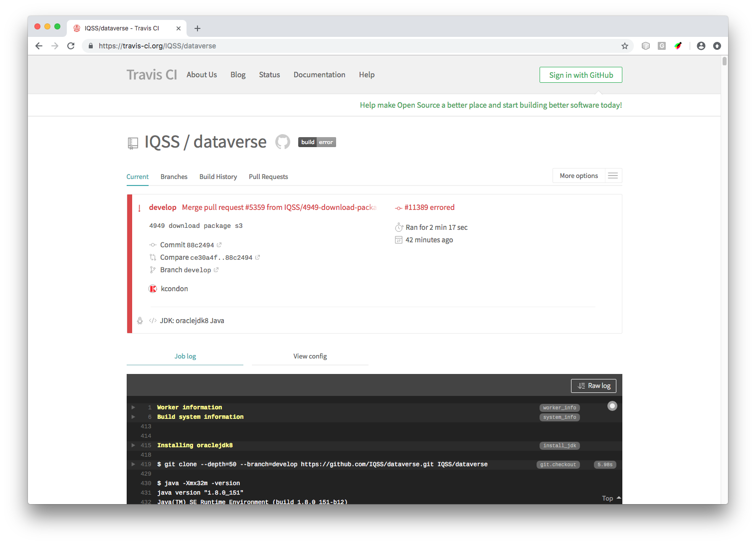Close the IQSS/dataverse Travis CI tab

pyautogui.click(x=179, y=28)
